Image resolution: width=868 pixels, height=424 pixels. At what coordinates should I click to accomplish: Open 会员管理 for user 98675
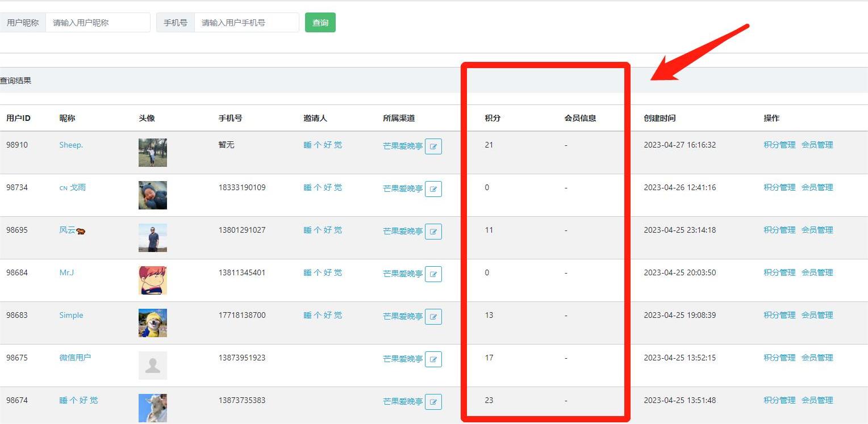coord(817,358)
